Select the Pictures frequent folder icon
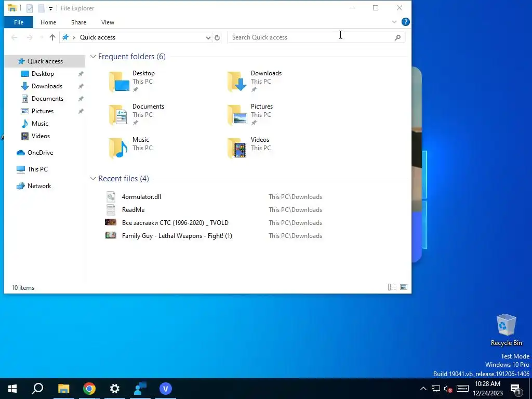This screenshot has width=532, height=399. coord(237,115)
